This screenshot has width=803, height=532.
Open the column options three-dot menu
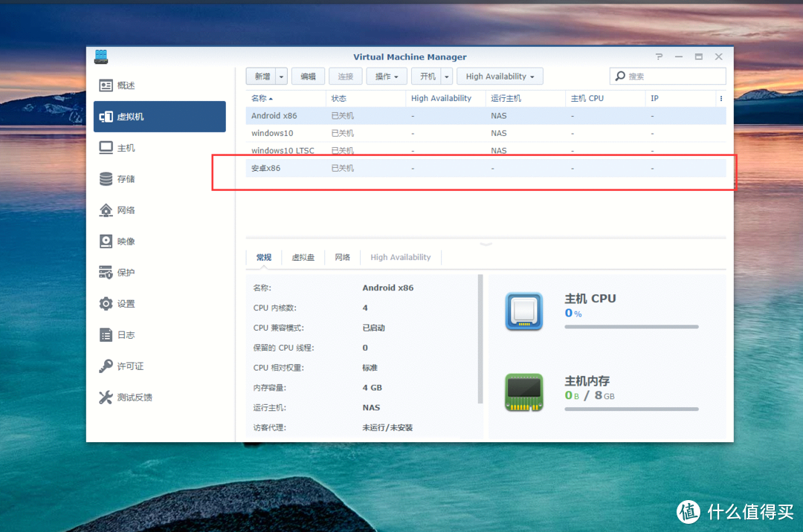tap(721, 98)
